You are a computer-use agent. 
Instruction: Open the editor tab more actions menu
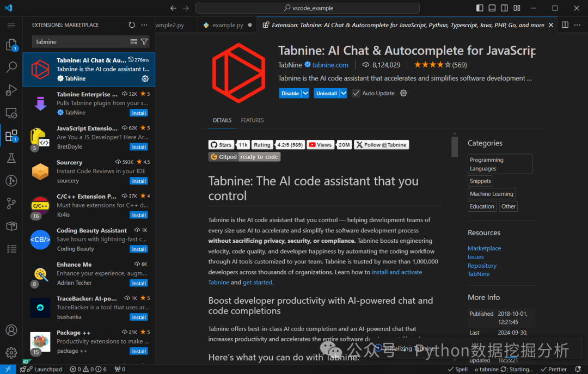[578, 24]
